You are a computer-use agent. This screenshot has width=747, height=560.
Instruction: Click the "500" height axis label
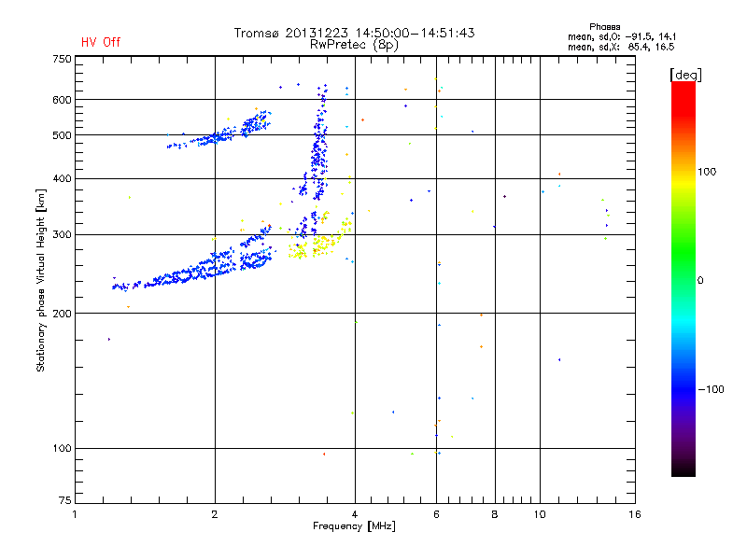click(x=62, y=135)
